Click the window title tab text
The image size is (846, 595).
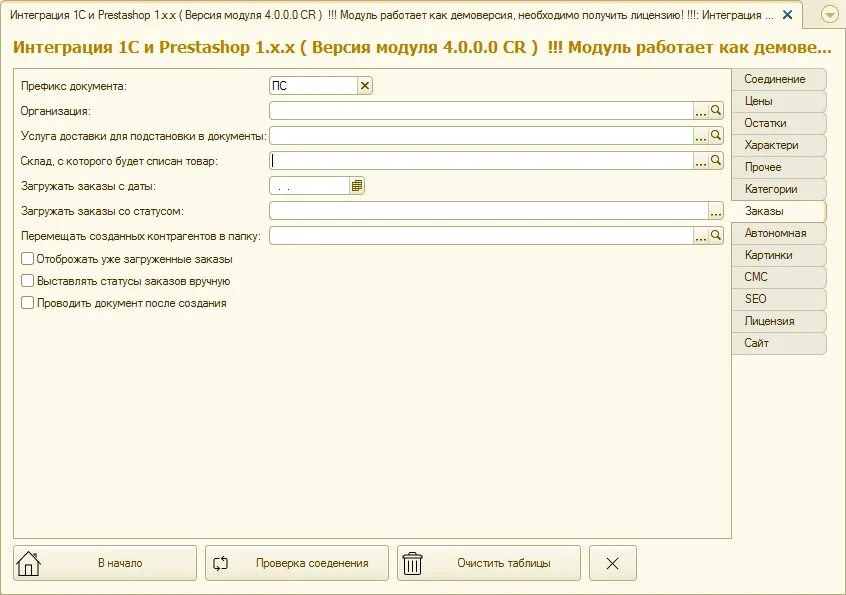392,15
